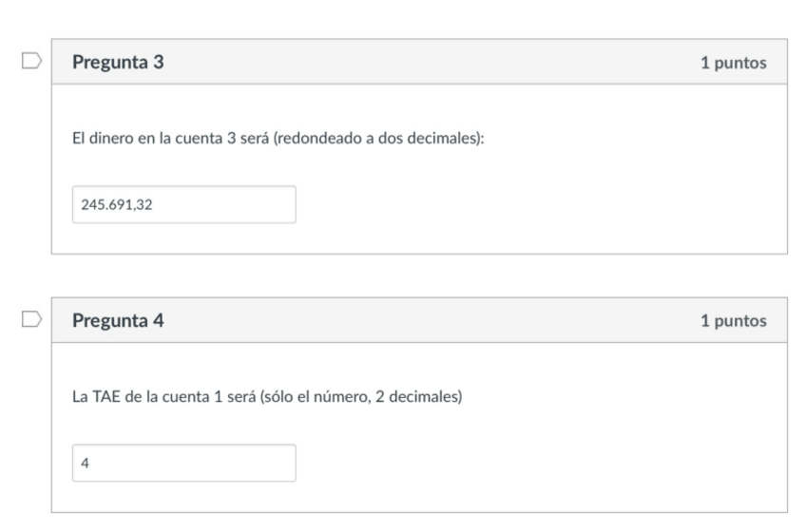Click the "Pregunta 3" heading
Image resolution: width=806 pixels, height=532 pixels.
(x=119, y=63)
